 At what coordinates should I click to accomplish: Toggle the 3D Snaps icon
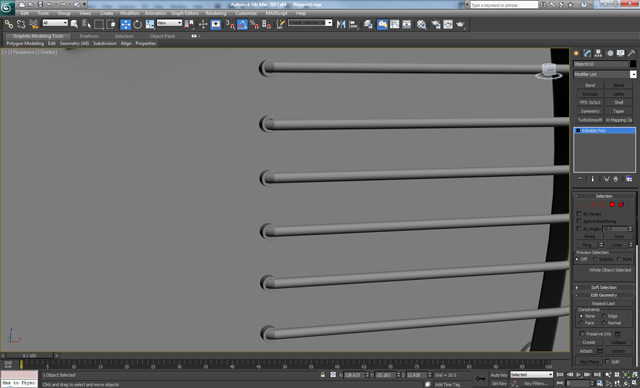[230, 24]
